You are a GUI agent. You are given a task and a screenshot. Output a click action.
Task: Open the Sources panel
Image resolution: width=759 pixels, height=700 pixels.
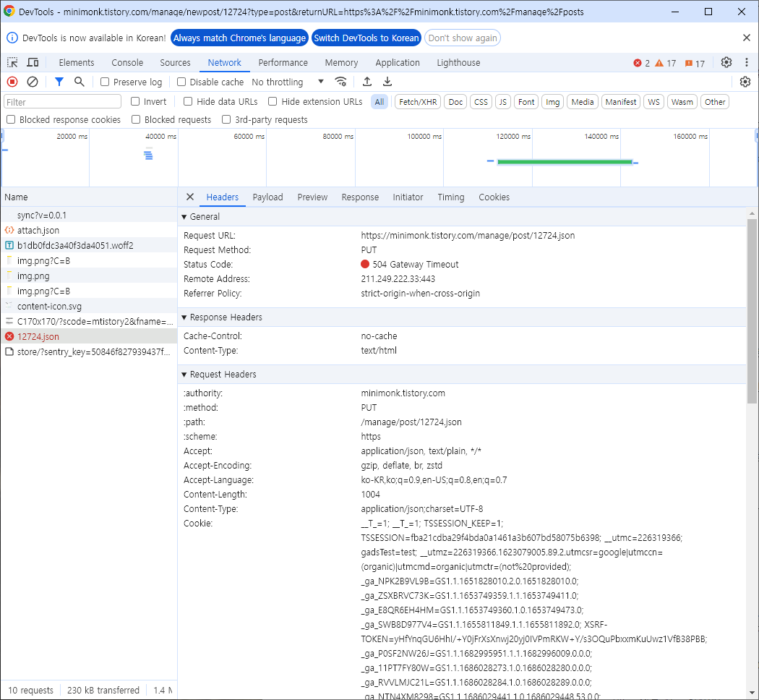175,62
